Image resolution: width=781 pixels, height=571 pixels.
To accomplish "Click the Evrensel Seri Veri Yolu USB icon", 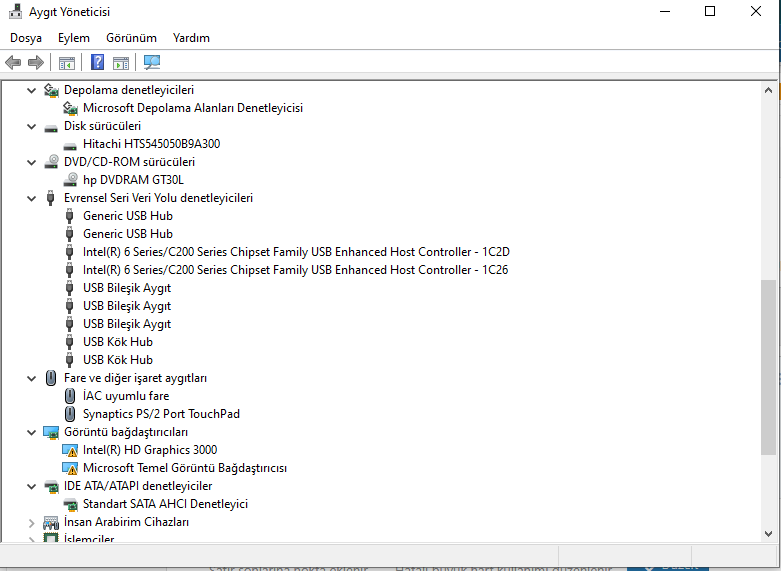I will click(x=50, y=198).
